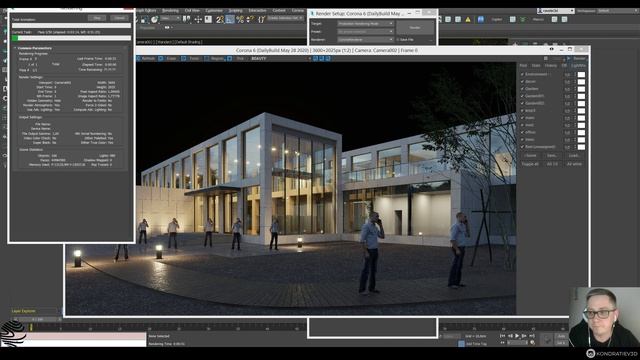
Task: Open user account dropdown at top
Action: coord(556,11)
